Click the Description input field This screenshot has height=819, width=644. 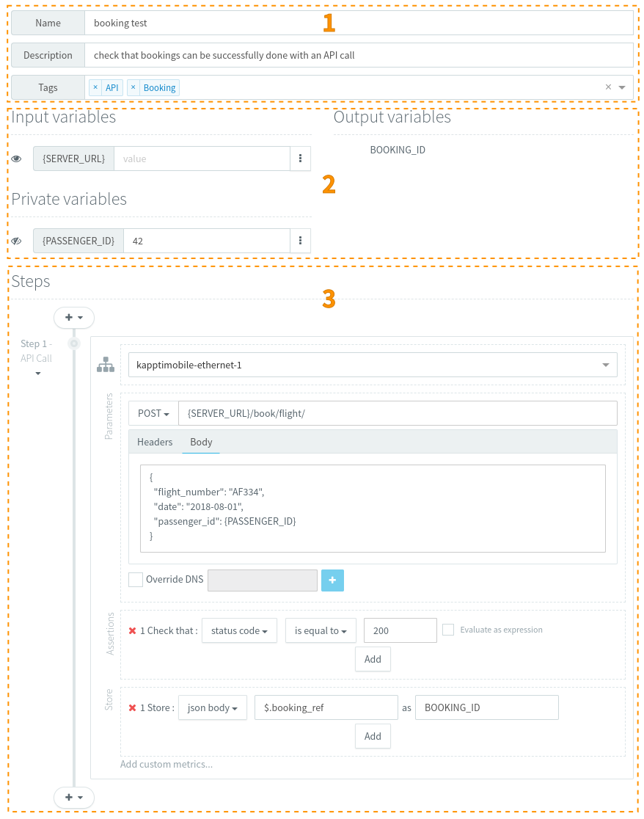point(358,55)
